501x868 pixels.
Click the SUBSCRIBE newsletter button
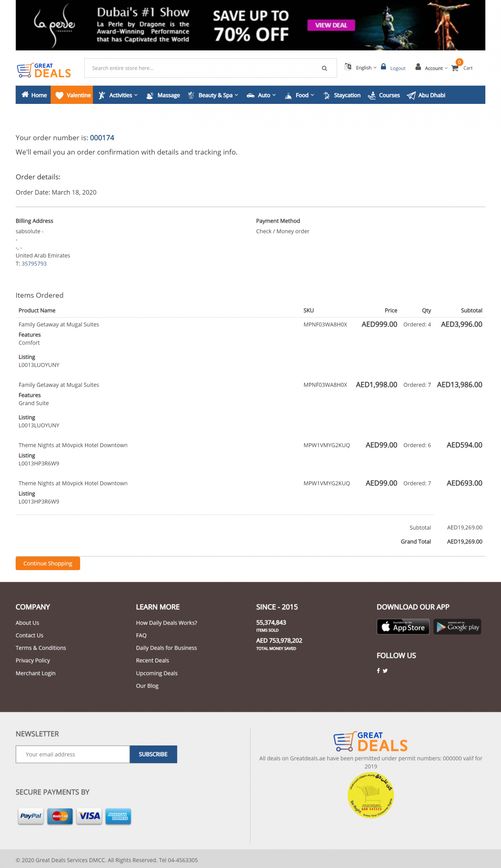(x=153, y=754)
